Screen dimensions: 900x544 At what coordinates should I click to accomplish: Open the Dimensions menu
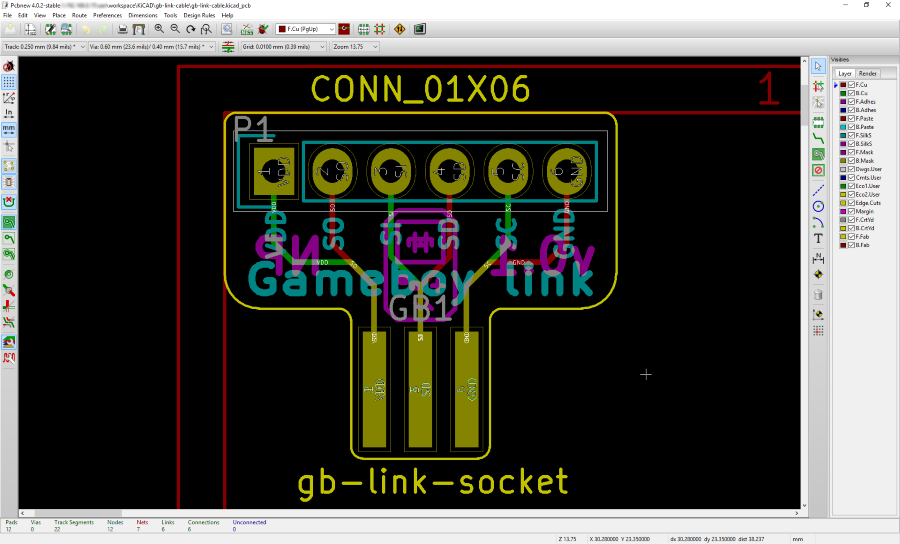point(143,15)
